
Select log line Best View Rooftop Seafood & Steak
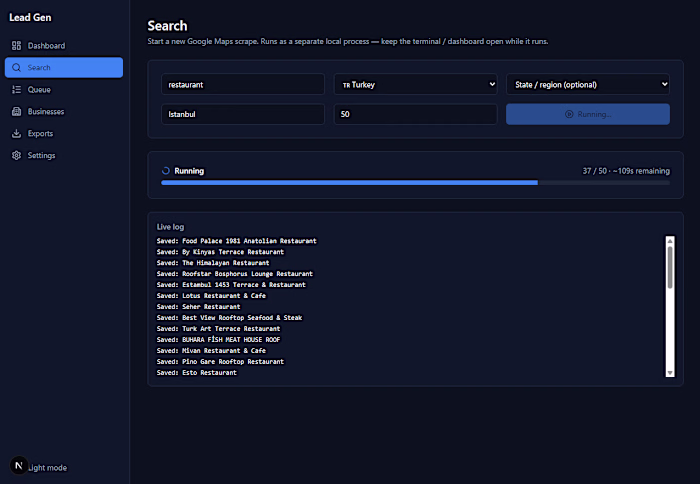coord(229,317)
